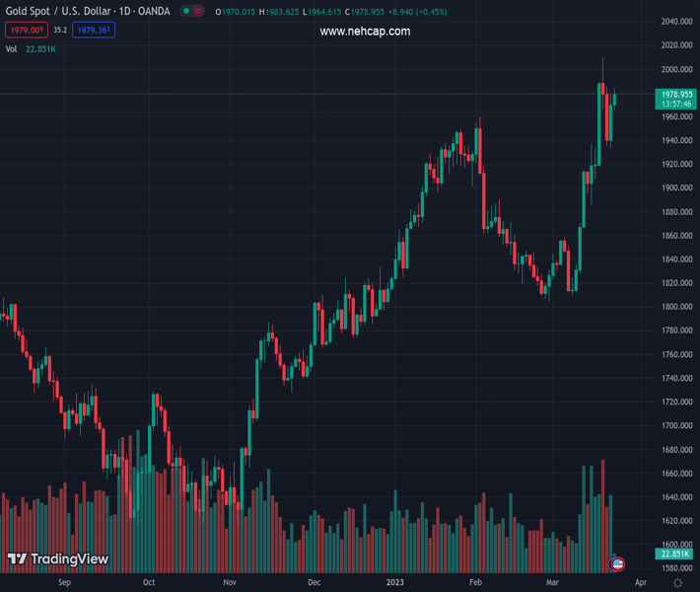Click the blue buy price 1979.361 button
The height and width of the screenshot is (592, 700).
(x=94, y=31)
